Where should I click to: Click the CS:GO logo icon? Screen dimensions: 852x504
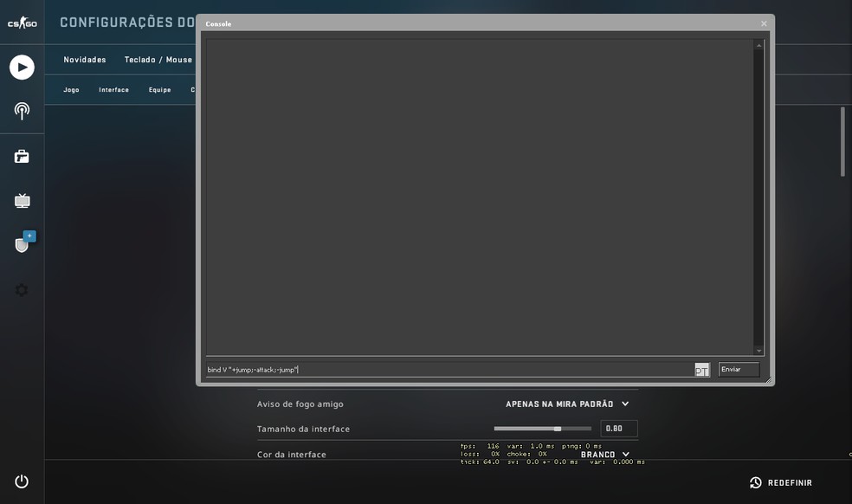coord(22,23)
